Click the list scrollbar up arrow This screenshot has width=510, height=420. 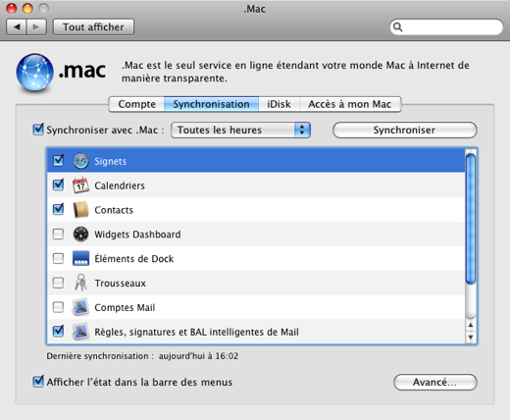471,325
